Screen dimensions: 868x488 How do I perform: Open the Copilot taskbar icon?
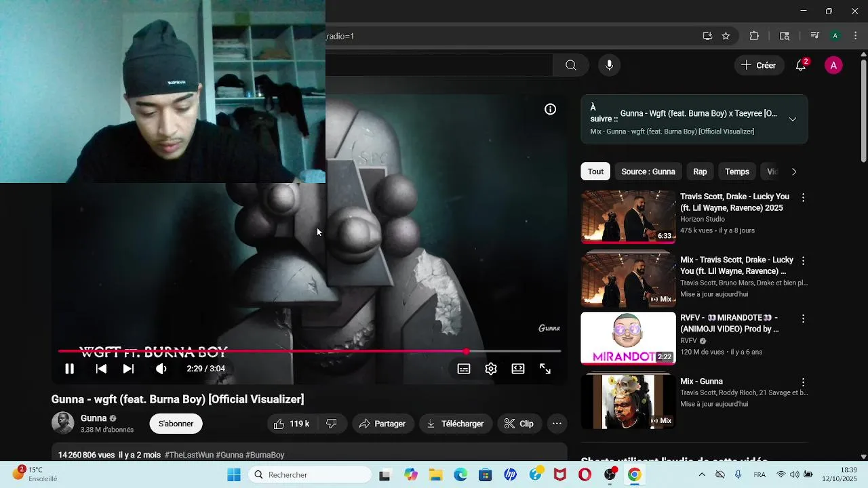click(411, 474)
